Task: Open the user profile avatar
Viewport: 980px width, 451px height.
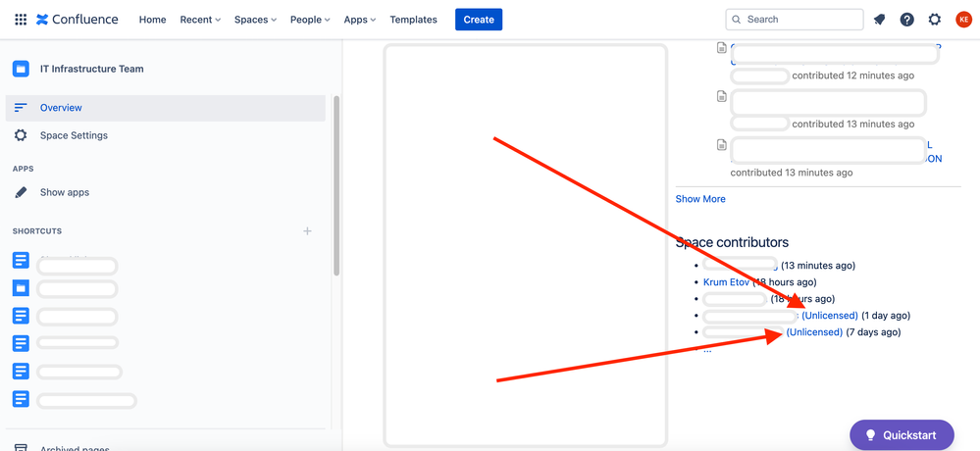Action: [963, 20]
